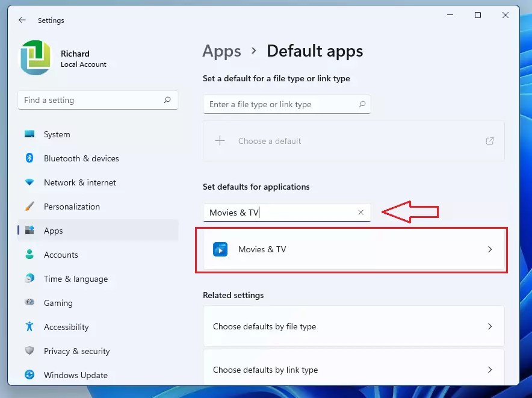Open Privacy & security settings
Screen dimensions: 532x398
97,351
